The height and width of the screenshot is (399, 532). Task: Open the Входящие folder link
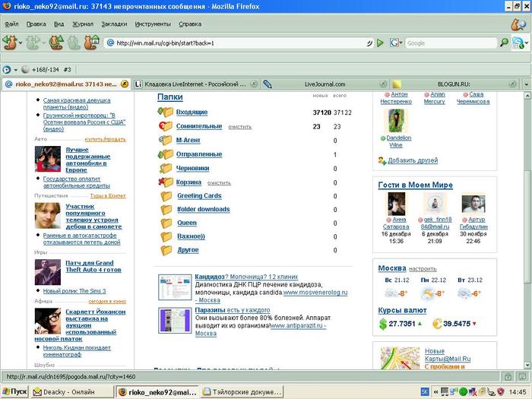[x=192, y=112]
